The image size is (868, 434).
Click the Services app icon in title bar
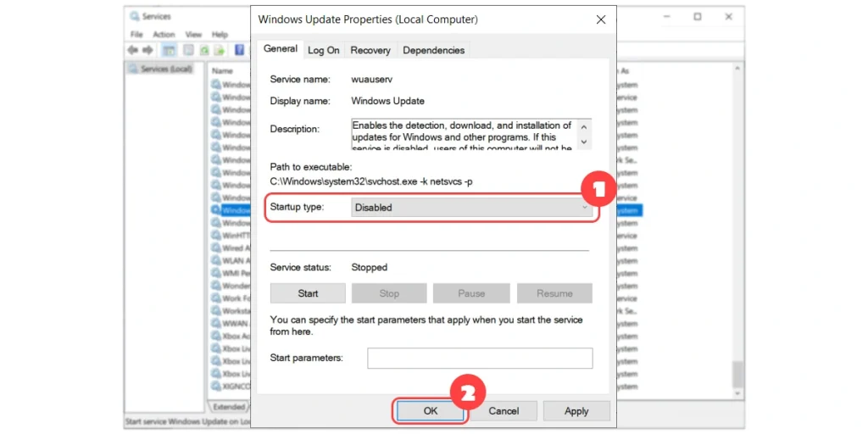pyautogui.click(x=135, y=17)
